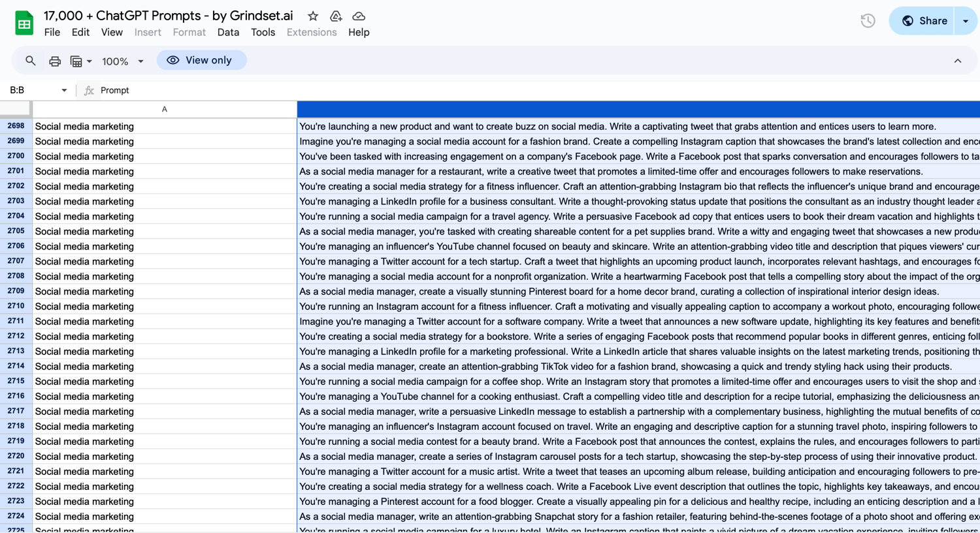980x533 pixels.
Task: Click the print icon
Action: pos(55,61)
